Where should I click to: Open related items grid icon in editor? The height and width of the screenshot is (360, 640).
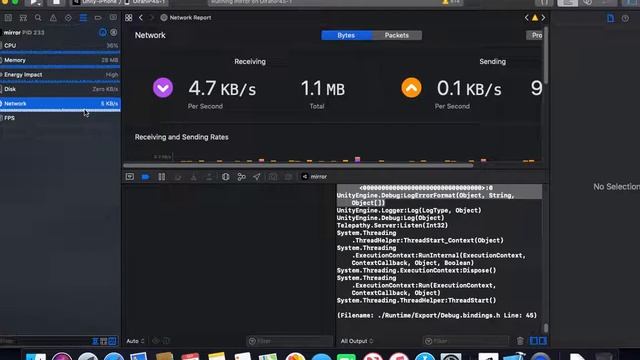(x=129, y=18)
